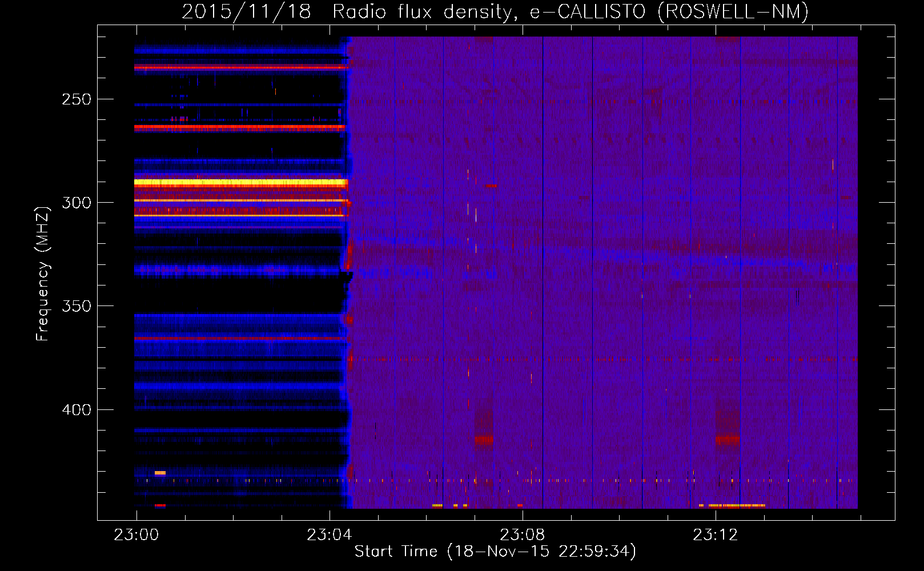Click the bright yellow band near 290 MHz
This screenshot has width=924, height=571.
pyautogui.click(x=240, y=183)
